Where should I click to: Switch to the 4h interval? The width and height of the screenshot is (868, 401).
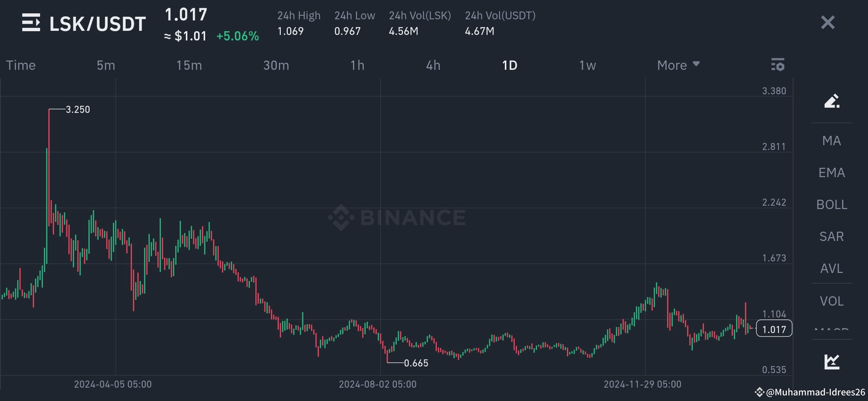pyautogui.click(x=433, y=65)
